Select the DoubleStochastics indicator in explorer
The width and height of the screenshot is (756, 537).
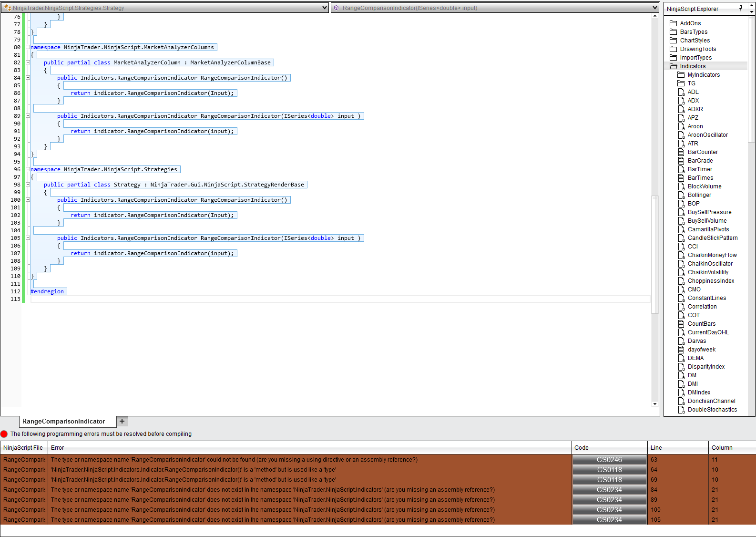(712, 410)
